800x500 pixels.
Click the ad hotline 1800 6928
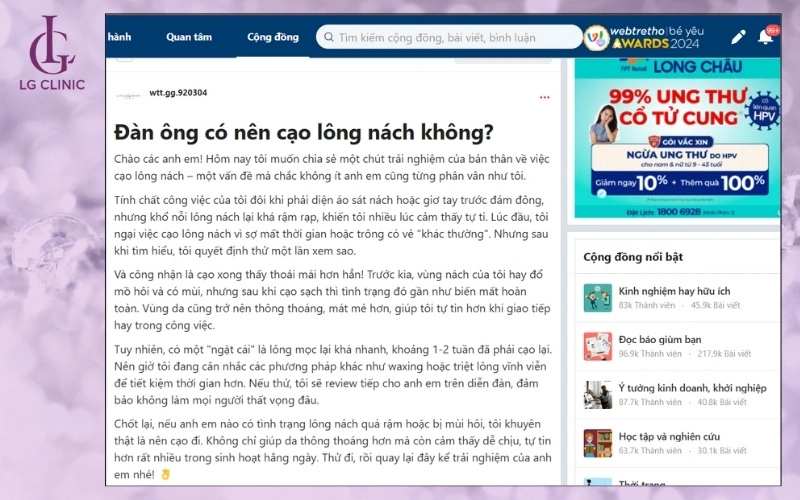pos(679,212)
